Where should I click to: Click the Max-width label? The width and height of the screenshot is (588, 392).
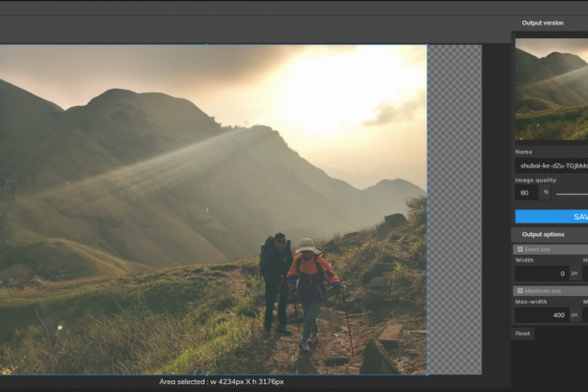tap(531, 302)
